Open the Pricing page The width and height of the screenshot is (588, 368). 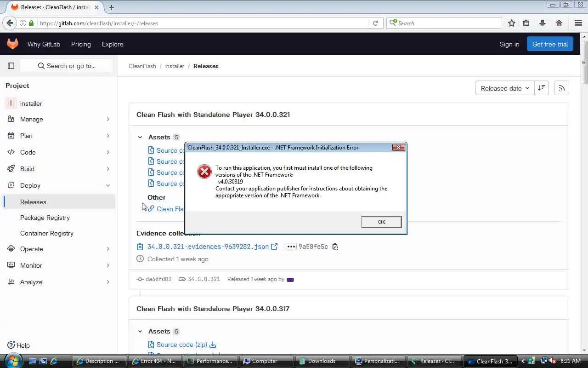(x=81, y=44)
